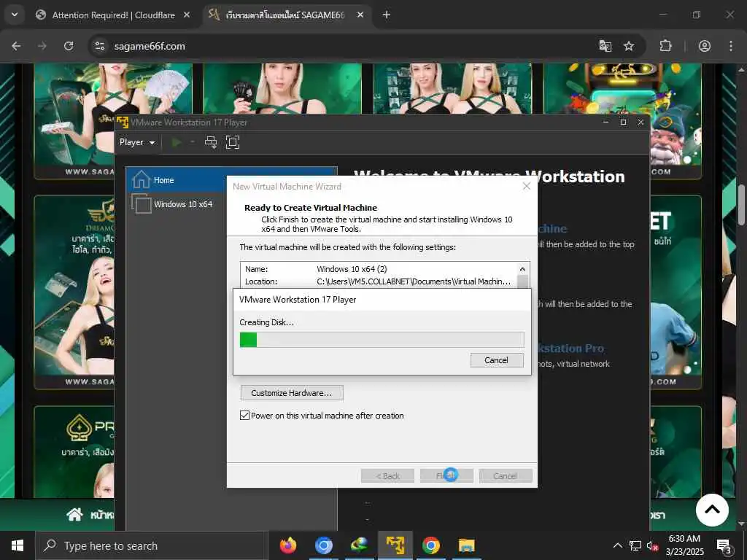Open the clock showing 6:30 AM
Viewport: 747px width, 560px height.
coord(684,545)
